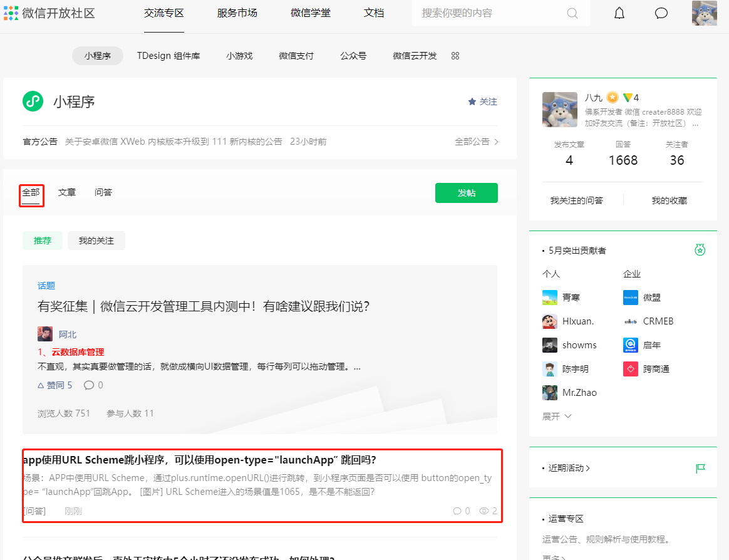Screen dimensions: 729x560
Task: Switch to 问答 post tab
Action: coord(103,192)
